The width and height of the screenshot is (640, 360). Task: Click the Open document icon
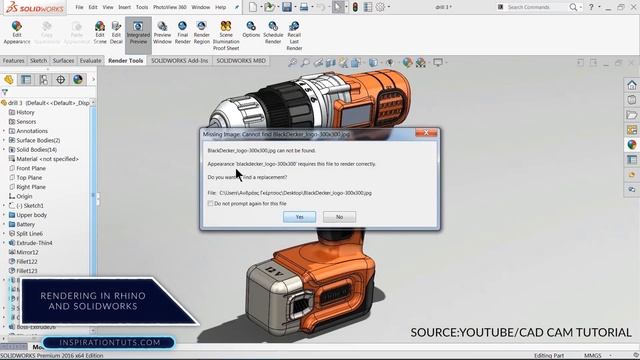[269, 7]
